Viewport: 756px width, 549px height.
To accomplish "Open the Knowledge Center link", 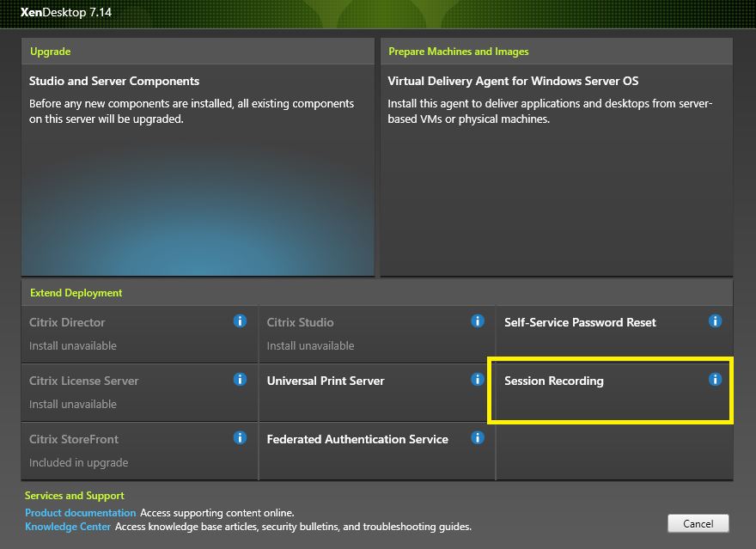I will (68, 527).
